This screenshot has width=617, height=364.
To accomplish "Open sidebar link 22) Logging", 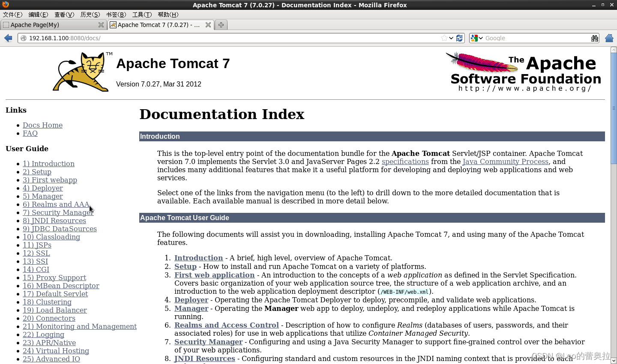I will coord(43,334).
